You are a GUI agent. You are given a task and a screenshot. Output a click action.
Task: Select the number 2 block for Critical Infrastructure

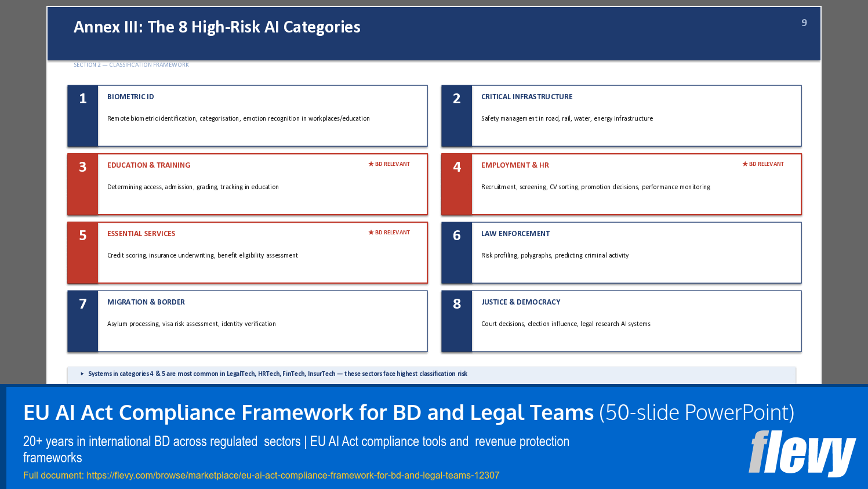(x=457, y=116)
